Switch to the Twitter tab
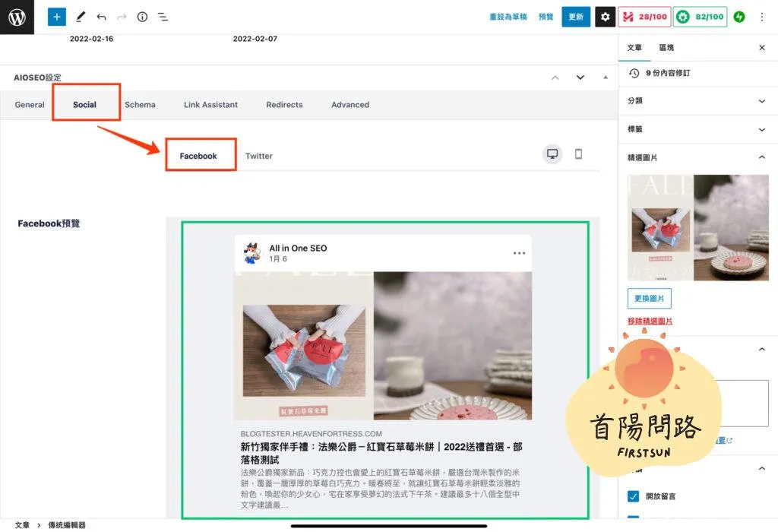The image size is (778, 532). tap(258, 156)
